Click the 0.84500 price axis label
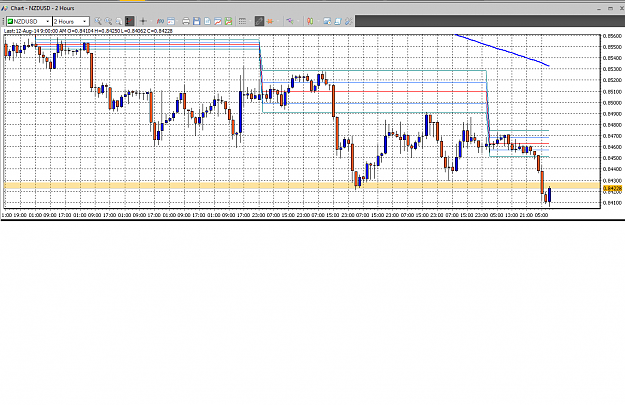 pyautogui.click(x=612, y=158)
